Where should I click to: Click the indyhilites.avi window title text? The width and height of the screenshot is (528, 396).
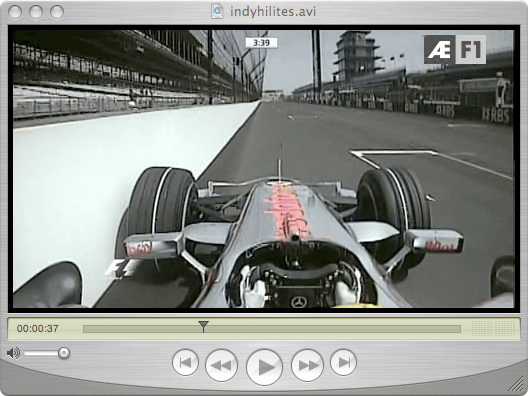[x=273, y=11]
